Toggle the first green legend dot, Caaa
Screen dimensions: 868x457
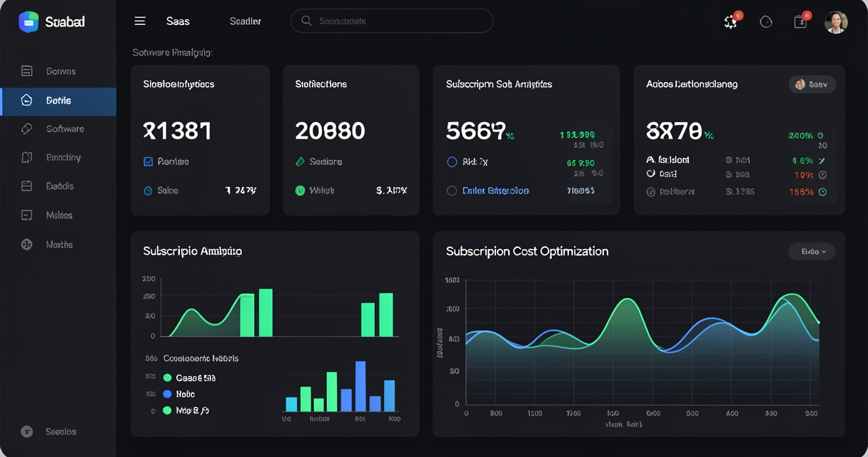(x=168, y=378)
